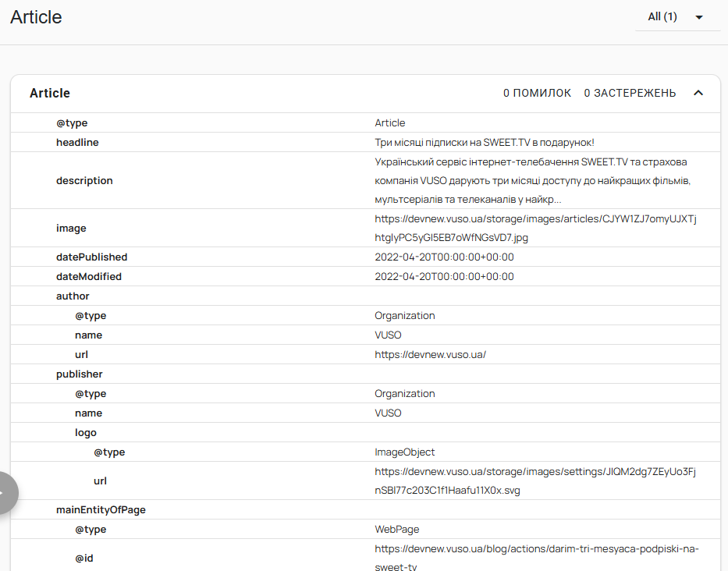Select the publisher name value VUSO
Viewport: 728px width, 571px height.
pyautogui.click(x=388, y=413)
